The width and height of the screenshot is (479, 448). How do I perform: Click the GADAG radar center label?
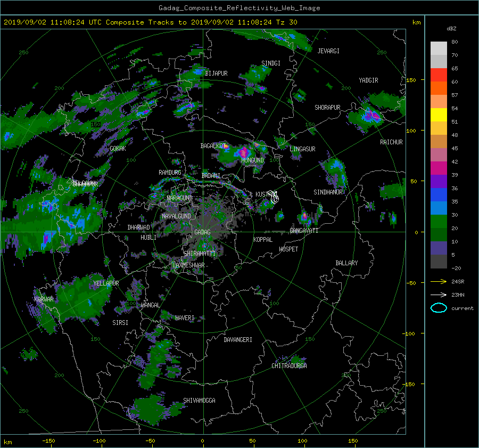pyautogui.click(x=203, y=232)
